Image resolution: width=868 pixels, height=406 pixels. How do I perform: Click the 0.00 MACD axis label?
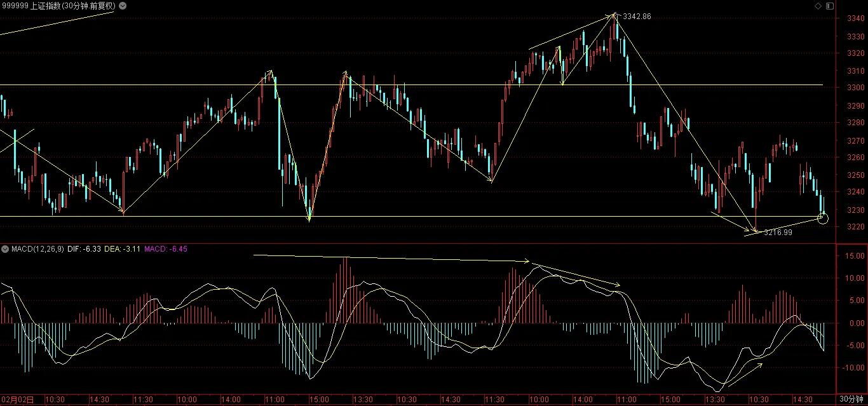[856, 323]
